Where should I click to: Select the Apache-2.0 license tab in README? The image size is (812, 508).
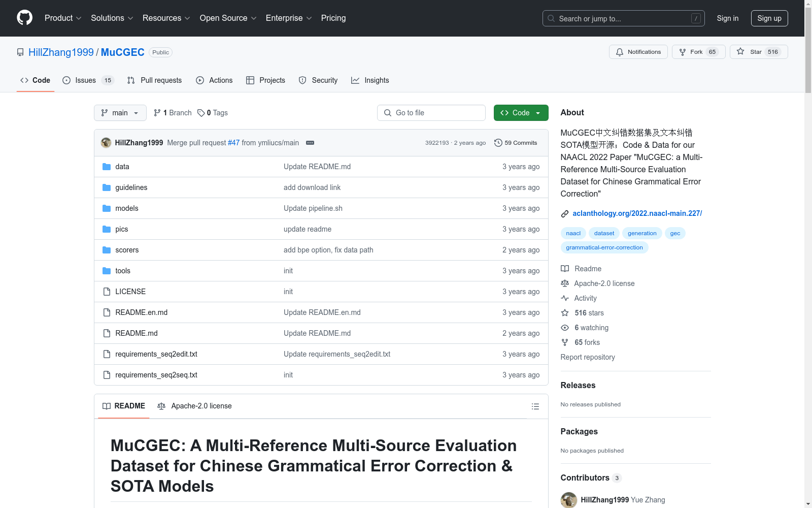(194, 406)
